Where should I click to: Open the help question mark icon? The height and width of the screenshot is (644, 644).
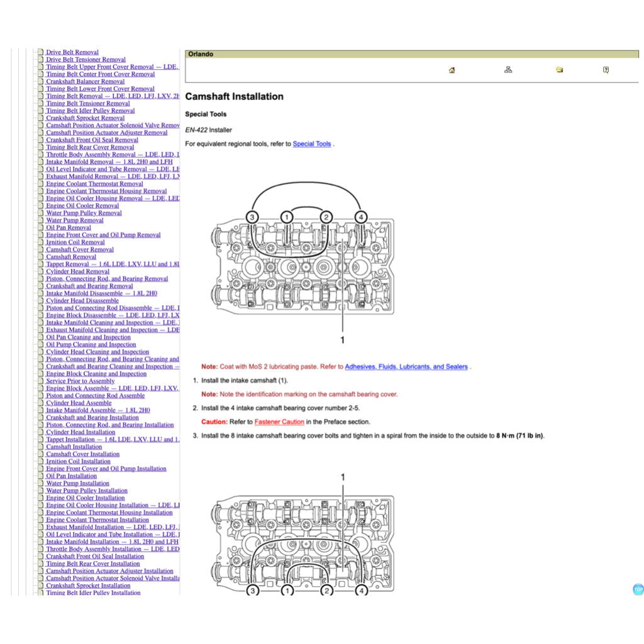606,70
